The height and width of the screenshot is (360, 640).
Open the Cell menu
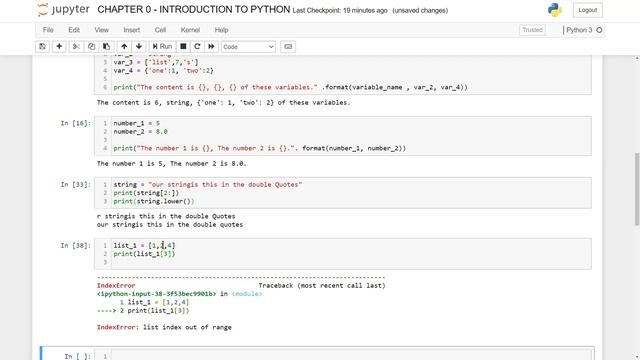160,30
